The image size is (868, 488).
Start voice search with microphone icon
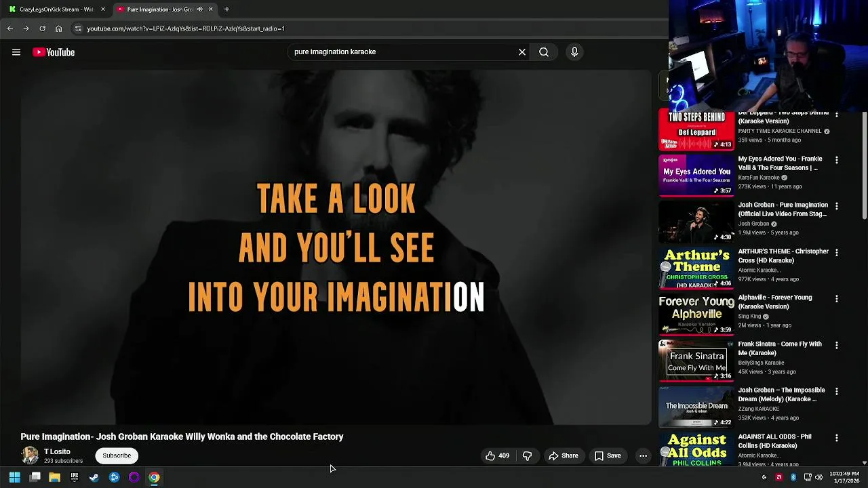(x=574, y=52)
